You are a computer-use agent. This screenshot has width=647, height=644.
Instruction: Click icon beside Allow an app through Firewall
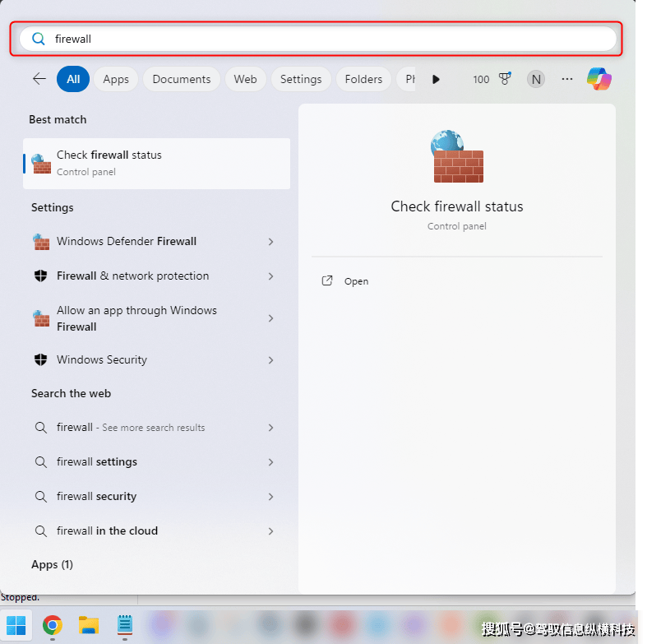41,318
